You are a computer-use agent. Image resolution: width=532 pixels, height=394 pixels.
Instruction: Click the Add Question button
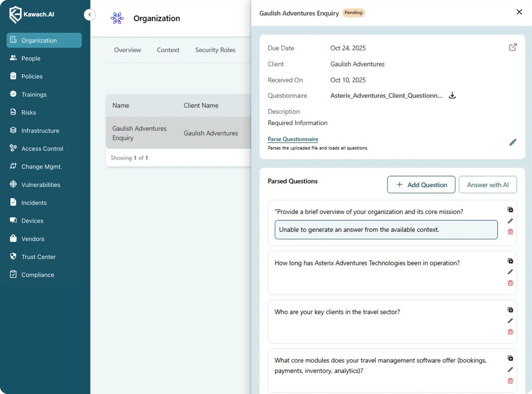pos(421,185)
